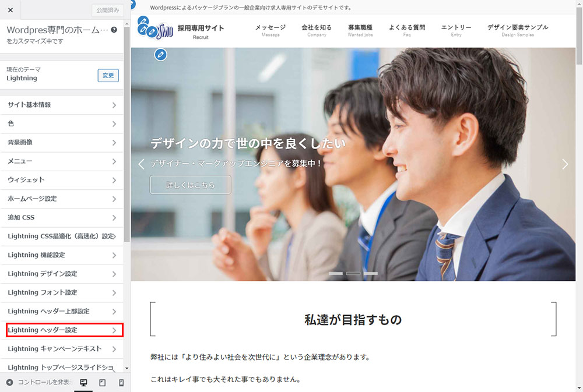The height and width of the screenshot is (392, 583).
Task: Select the middle slide indicator
Action: pyautogui.click(x=353, y=273)
